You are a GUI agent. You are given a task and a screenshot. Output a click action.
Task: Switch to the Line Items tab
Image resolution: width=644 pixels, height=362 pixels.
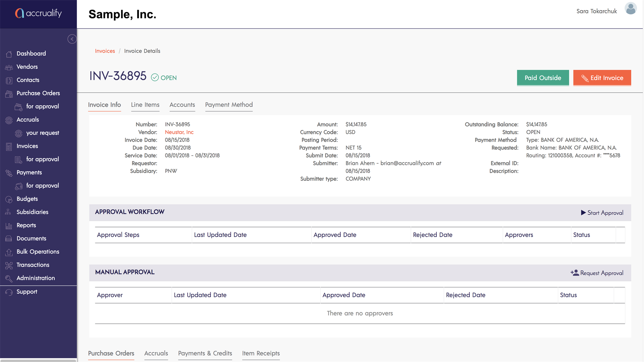click(145, 105)
